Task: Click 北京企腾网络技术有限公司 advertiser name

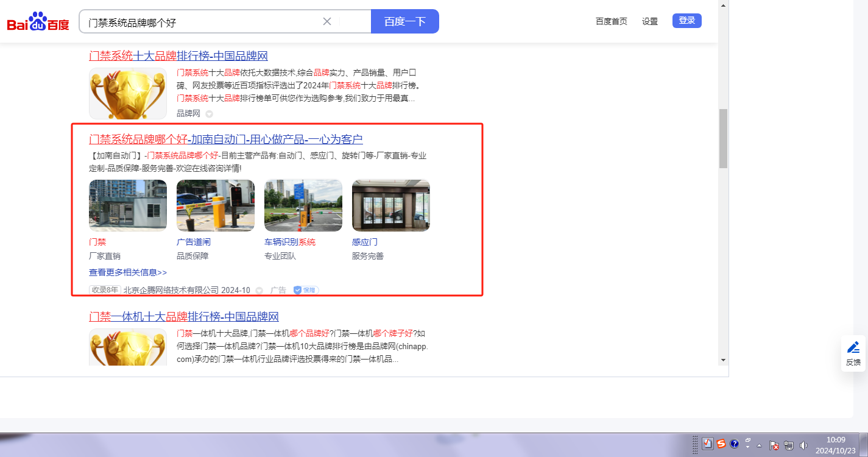Action: [171, 290]
